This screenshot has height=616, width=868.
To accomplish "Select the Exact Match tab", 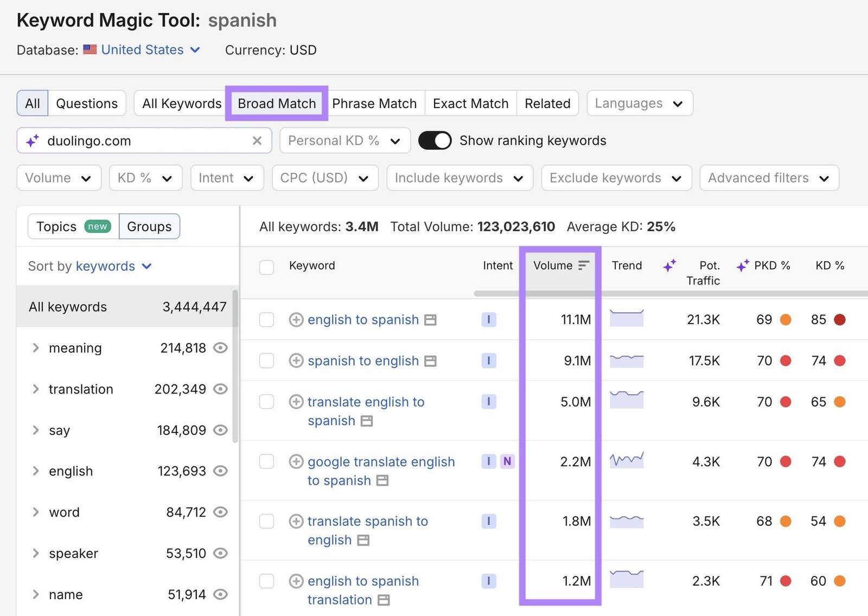I will click(471, 103).
